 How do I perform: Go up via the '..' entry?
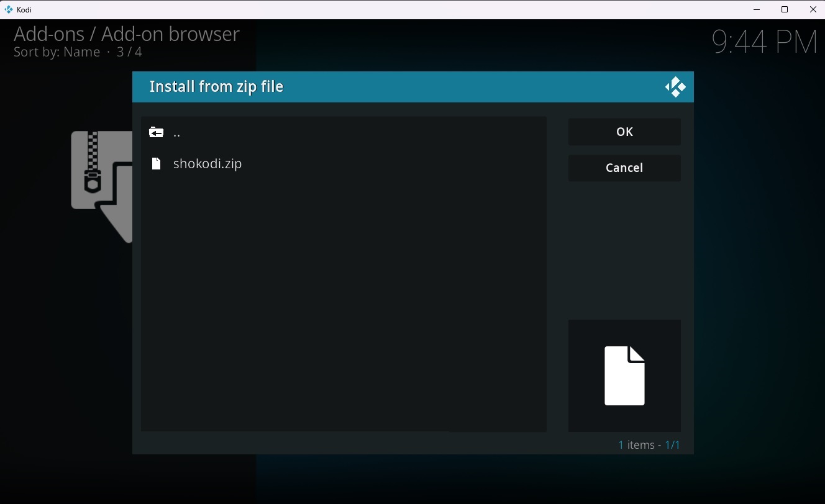click(344, 132)
